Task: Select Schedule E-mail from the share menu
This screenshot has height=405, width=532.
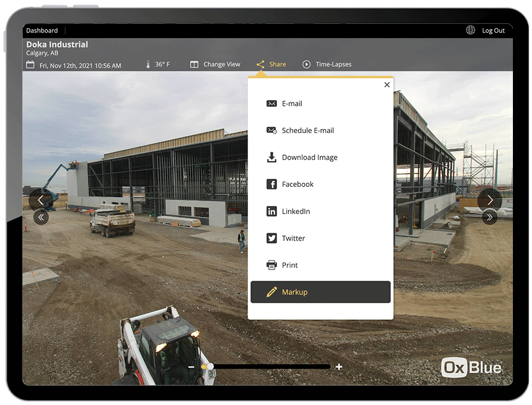Action: point(308,130)
